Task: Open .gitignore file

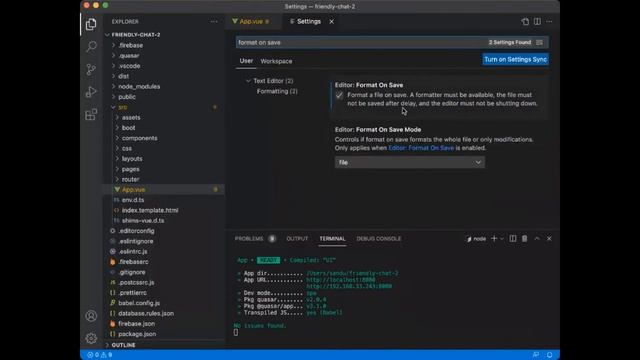Action: point(132,272)
